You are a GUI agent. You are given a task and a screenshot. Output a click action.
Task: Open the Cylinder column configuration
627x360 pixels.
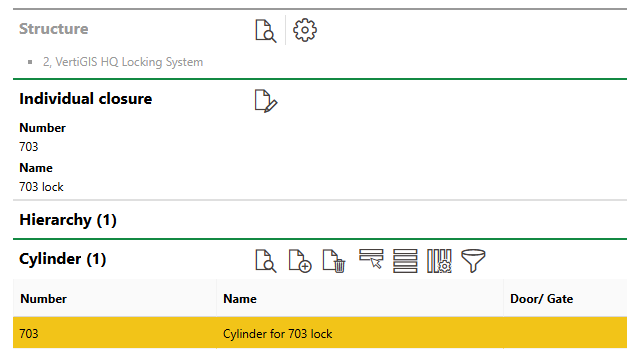439,261
